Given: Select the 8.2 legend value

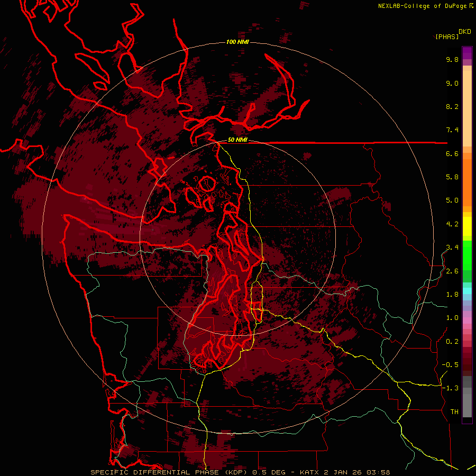Looking at the screenshot, I should coord(452,106).
